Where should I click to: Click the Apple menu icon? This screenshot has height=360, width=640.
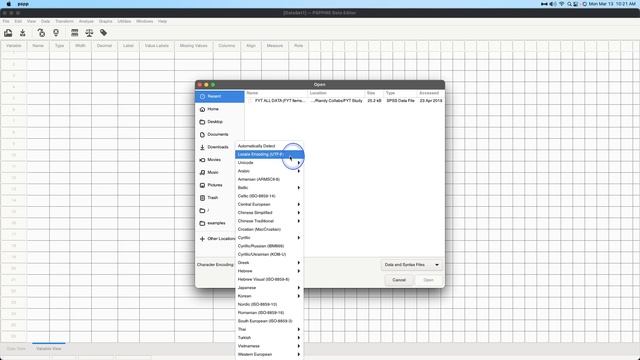coord(9,4)
